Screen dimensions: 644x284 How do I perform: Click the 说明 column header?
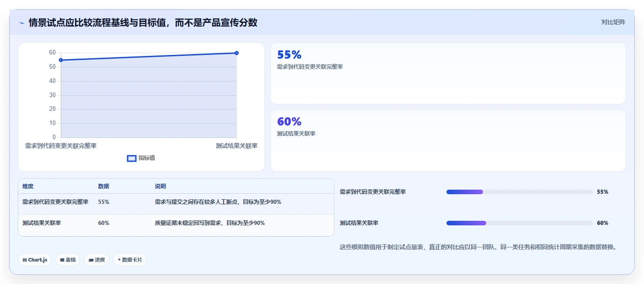[161, 186]
